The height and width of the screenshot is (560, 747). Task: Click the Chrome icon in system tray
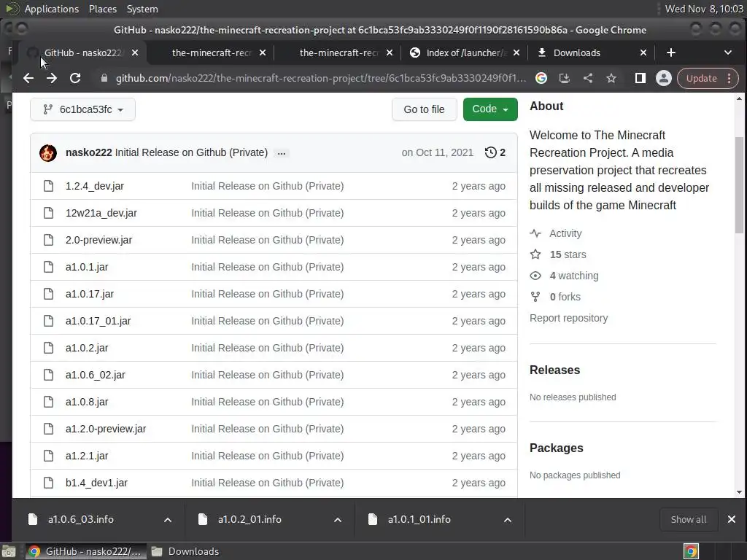tap(691, 551)
